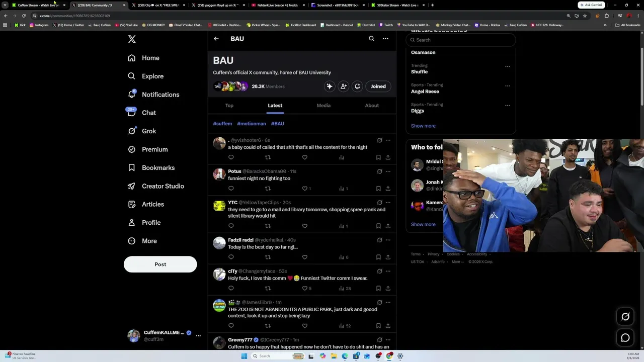Image resolution: width=644 pixels, height=362 pixels.
Task: Repost the Potus post
Action: 268,189
